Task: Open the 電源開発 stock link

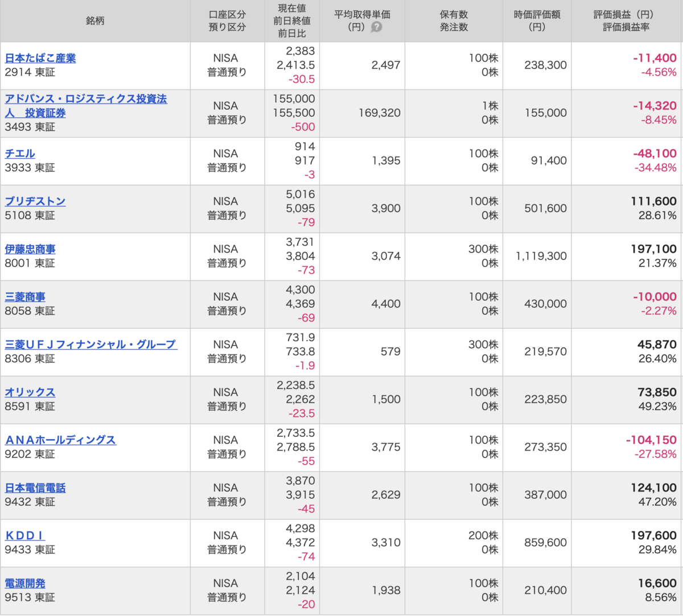Action: coord(25,584)
